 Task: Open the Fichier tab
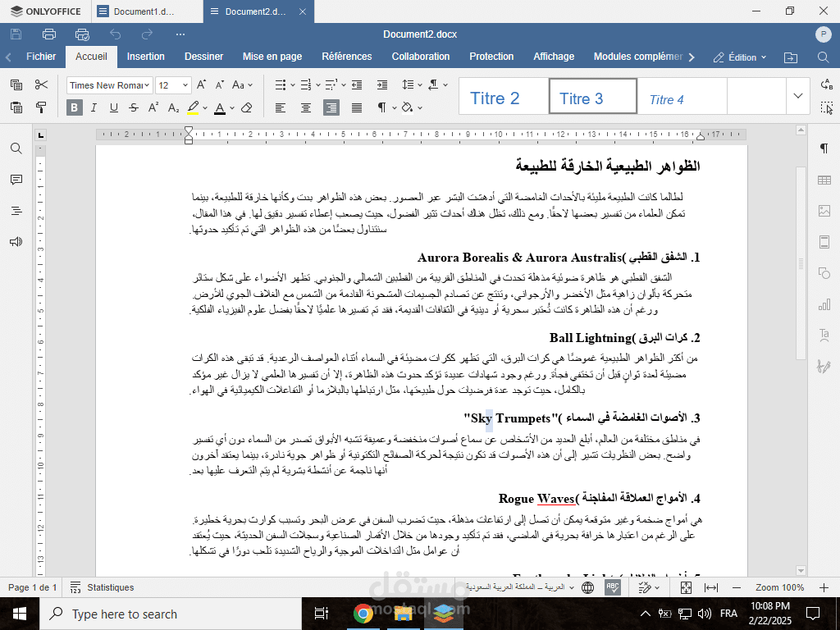coord(41,57)
